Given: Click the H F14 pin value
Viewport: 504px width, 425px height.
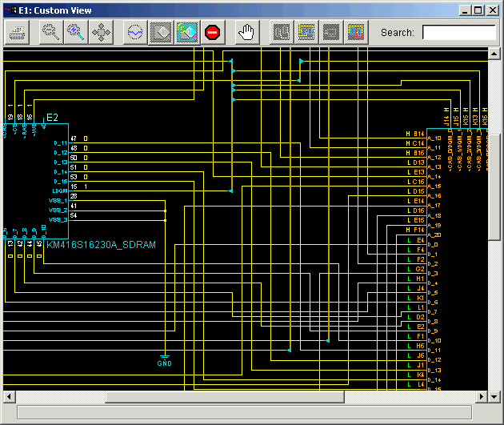Looking at the screenshot, I should coord(415,230).
